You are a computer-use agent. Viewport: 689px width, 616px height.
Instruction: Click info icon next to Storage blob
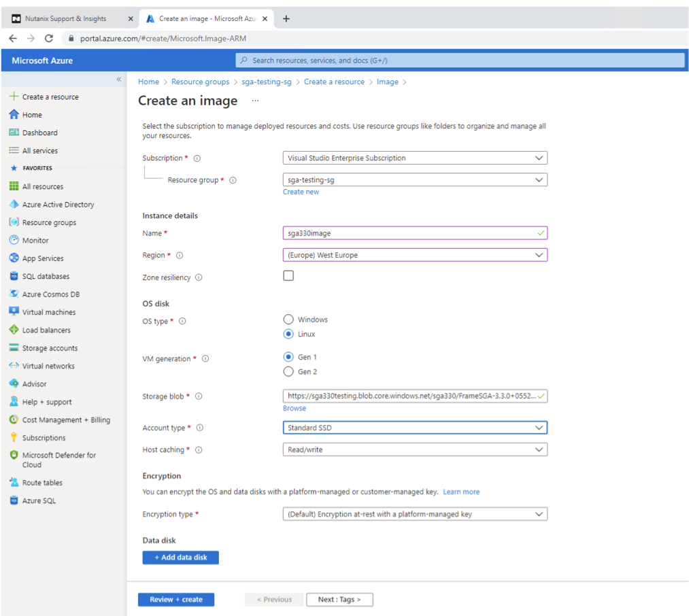click(x=199, y=396)
